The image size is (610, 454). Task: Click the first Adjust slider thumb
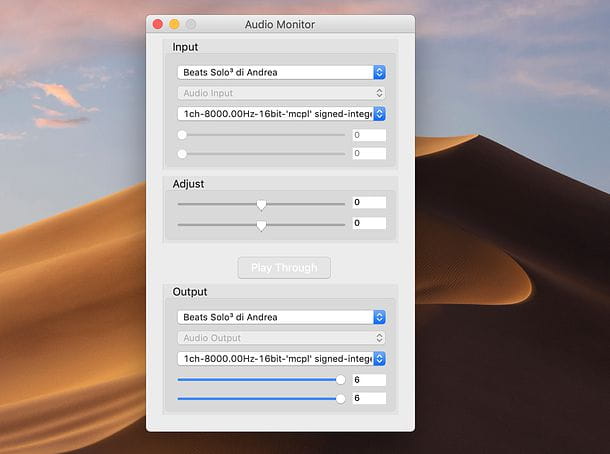click(261, 205)
